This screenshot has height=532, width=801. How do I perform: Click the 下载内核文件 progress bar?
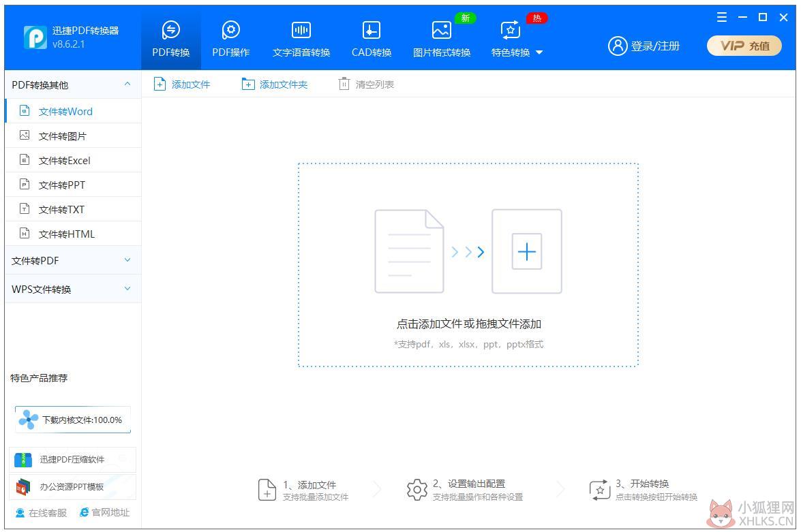tap(72, 420)
